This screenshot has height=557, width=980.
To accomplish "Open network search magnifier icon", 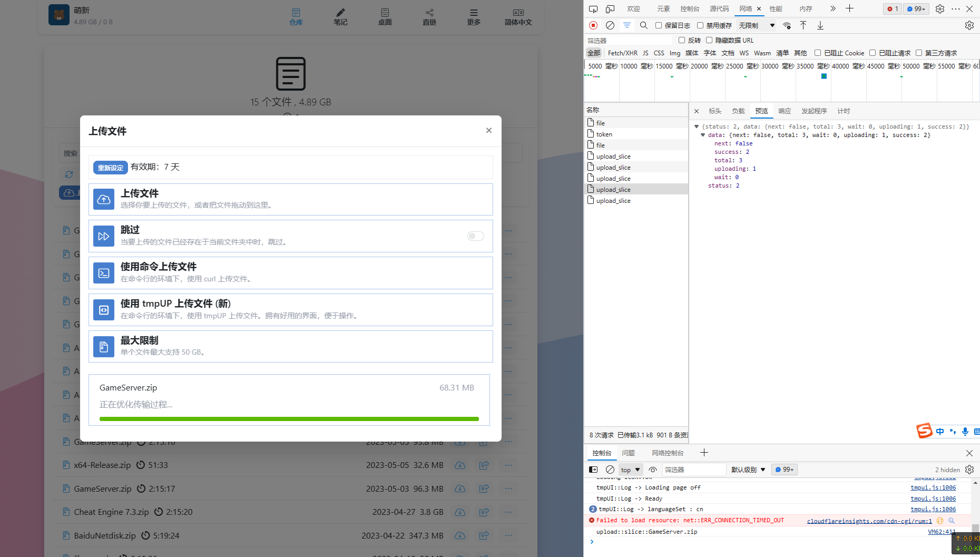I will click(x=644, y=25).
